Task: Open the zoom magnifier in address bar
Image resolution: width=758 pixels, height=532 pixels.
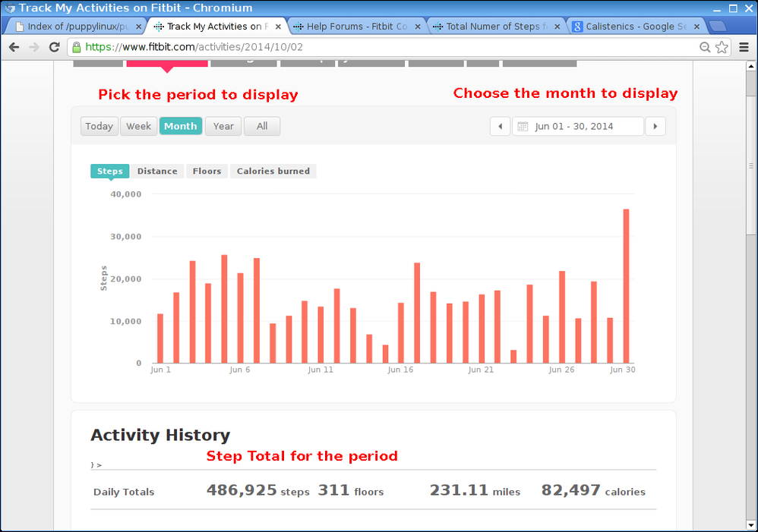Action: point(705,47)
